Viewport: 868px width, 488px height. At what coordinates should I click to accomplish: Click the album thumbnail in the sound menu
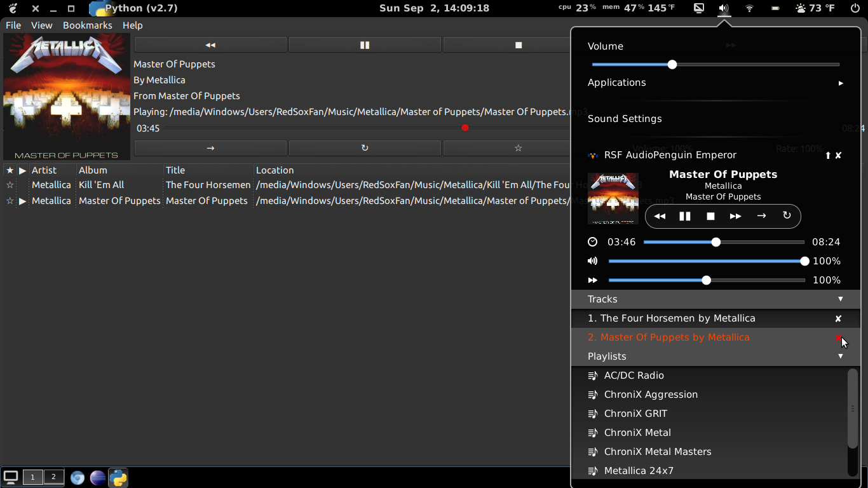pyautogui.click(x=613, y=198)
